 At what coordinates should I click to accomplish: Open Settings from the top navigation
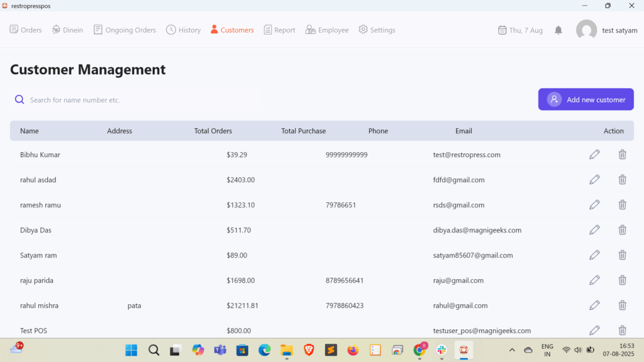coord(377,30)
